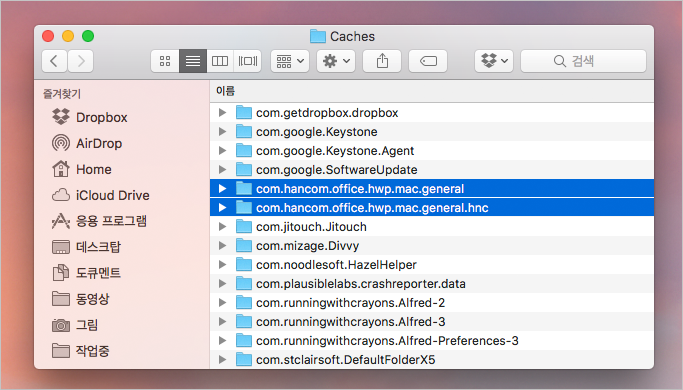Switch to column view mode
Viewport: 683px width, 390px height.
(x=220, y=61)
